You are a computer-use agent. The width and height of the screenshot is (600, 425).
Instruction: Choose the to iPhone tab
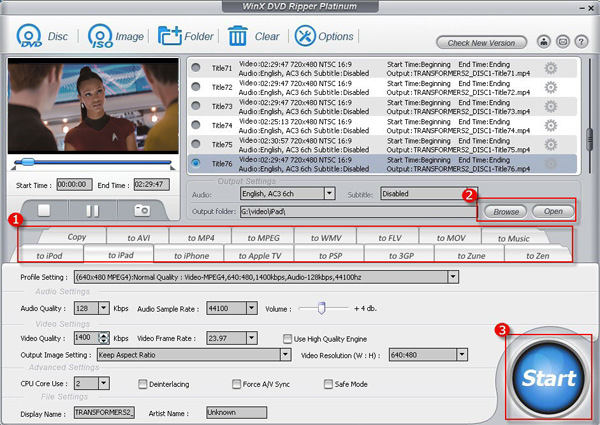point(191,256)
